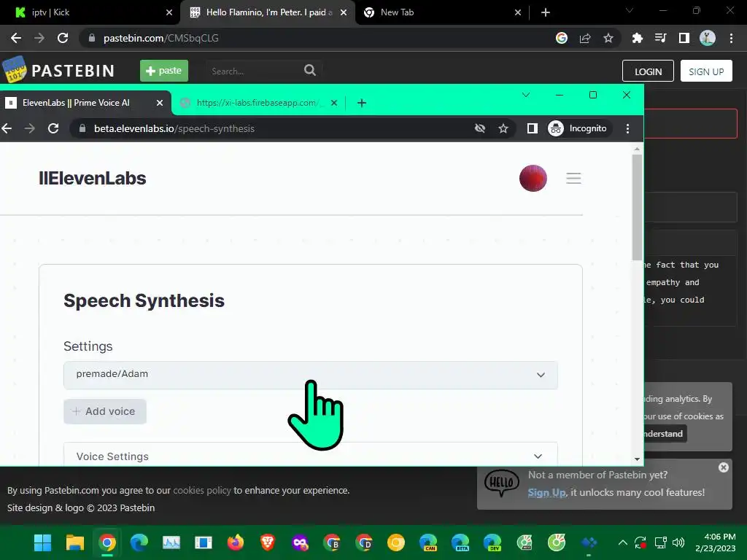Open Edge Beta from the taskbar
This screenshot has width=747, height=560.
coord(460,542)
